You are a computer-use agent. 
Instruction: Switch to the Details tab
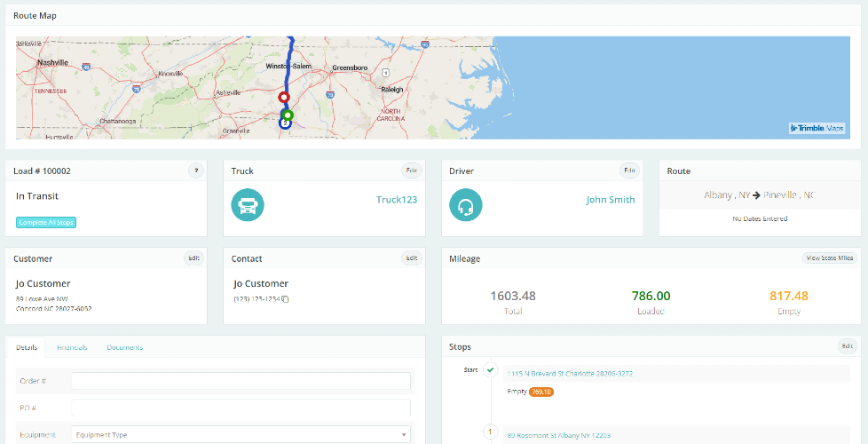[27, 348]
